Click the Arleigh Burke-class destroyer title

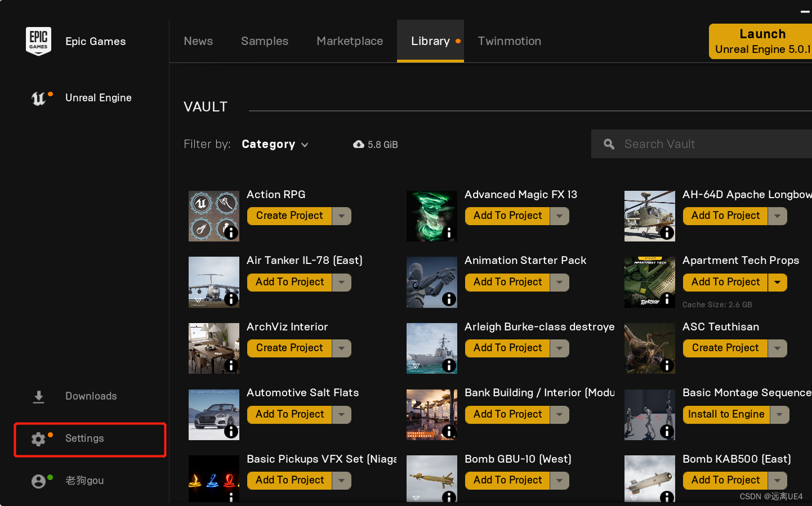539,327
